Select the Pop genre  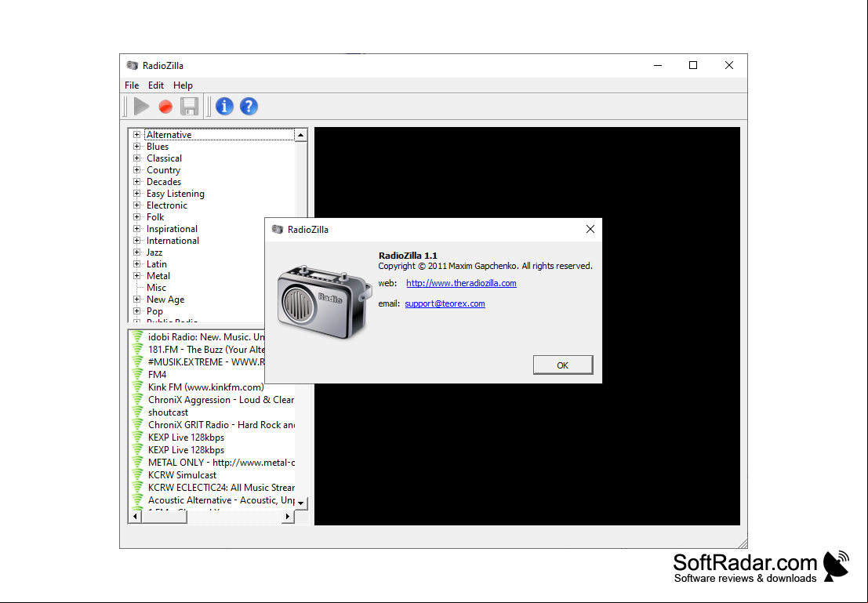click(154, 311)
